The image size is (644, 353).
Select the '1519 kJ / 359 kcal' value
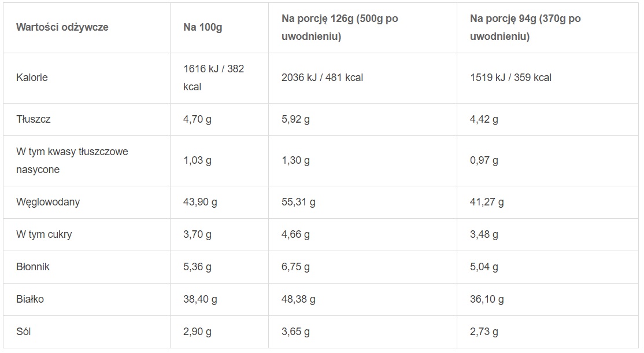coord(510,78)
